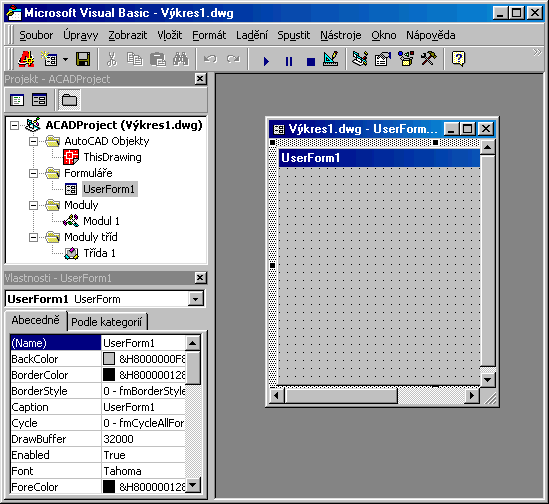The height and width of the screenshot is (504, 549).
Task: Click the Undo arrow icon
Action: 210,59
